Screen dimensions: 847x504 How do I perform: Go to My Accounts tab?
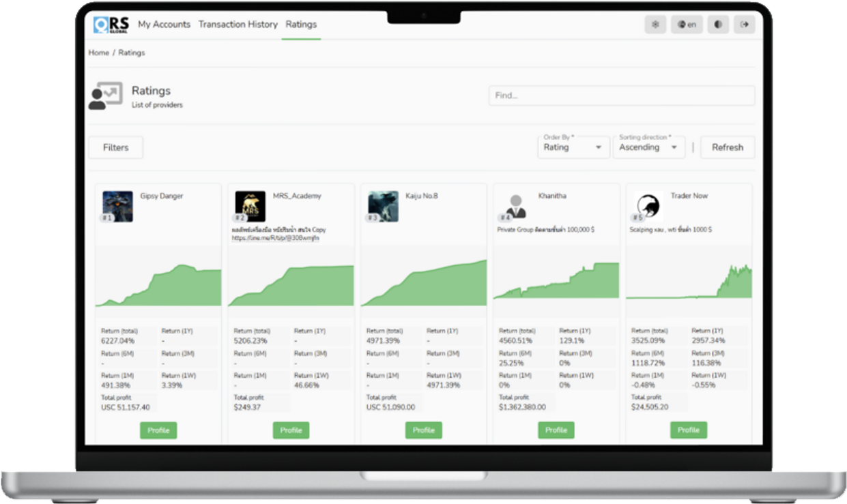coord(164,25)
